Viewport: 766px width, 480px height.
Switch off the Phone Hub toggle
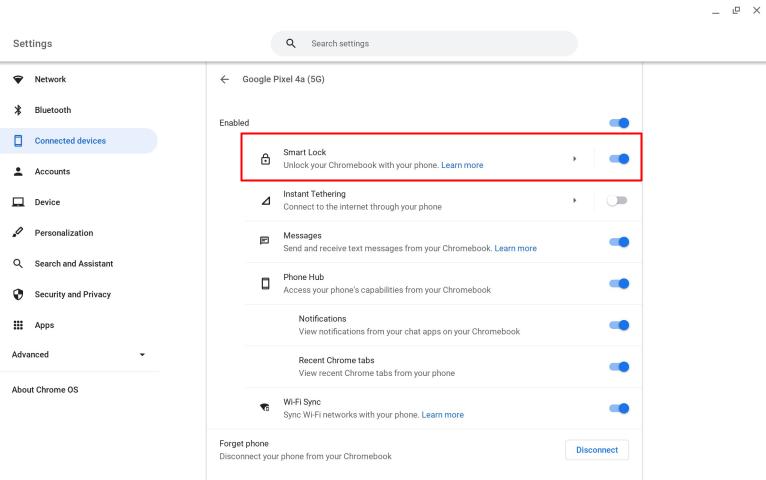click(x=619, y=284)
